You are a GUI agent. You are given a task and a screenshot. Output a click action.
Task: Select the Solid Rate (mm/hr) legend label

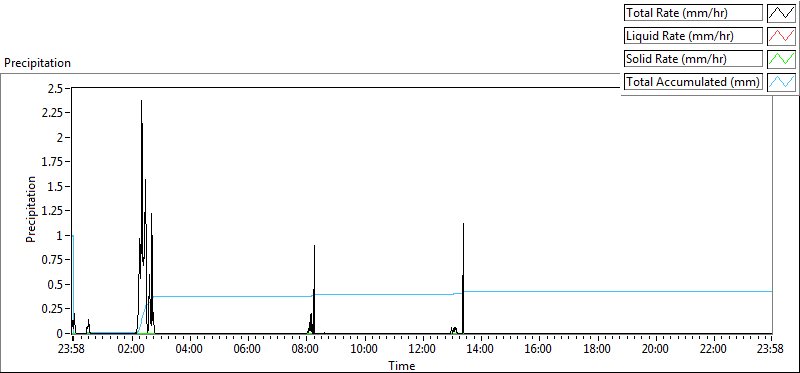[693, 58]
